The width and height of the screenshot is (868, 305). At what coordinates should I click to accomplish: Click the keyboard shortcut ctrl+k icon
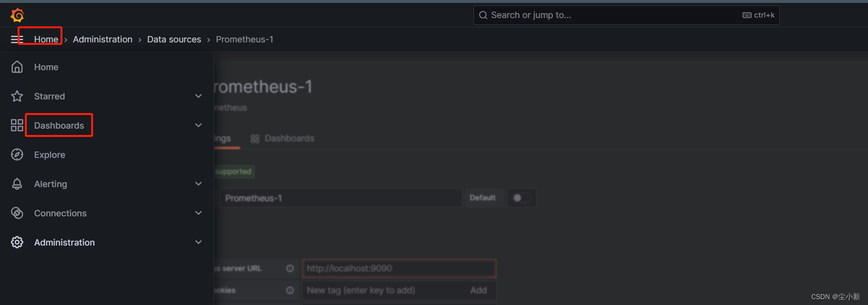pos(747,15)
